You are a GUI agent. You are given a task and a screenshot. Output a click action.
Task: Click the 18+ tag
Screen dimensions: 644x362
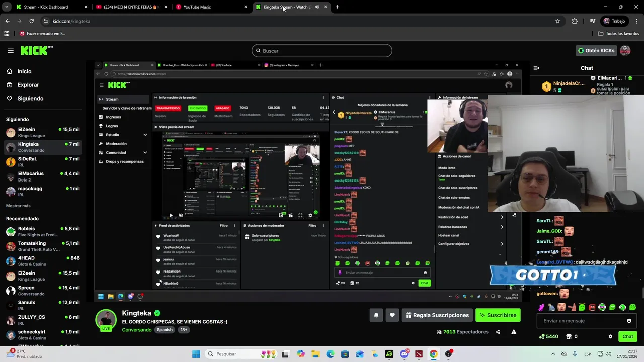184,330
